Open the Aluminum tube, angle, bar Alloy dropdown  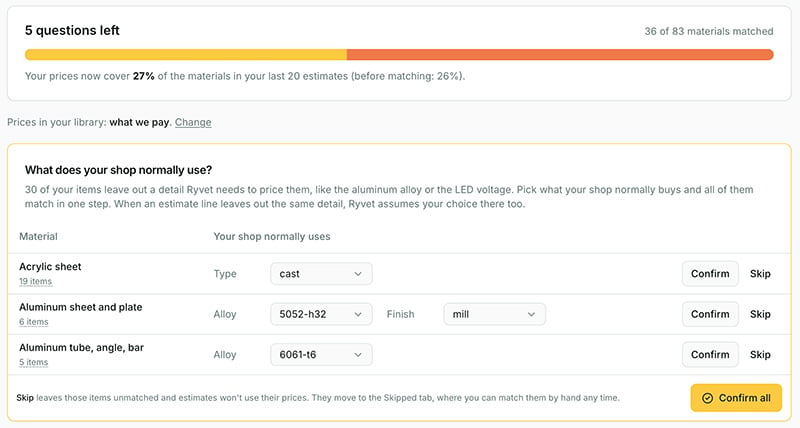[321, 355]
